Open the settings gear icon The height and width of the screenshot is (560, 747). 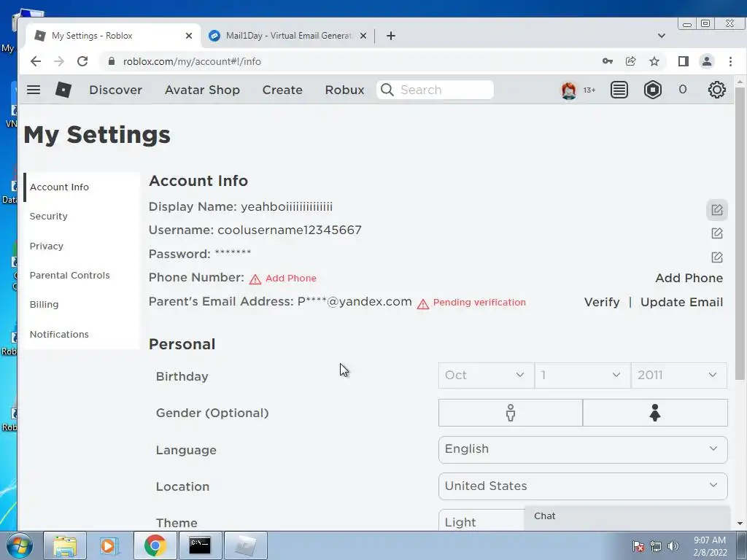pos(716,90)
